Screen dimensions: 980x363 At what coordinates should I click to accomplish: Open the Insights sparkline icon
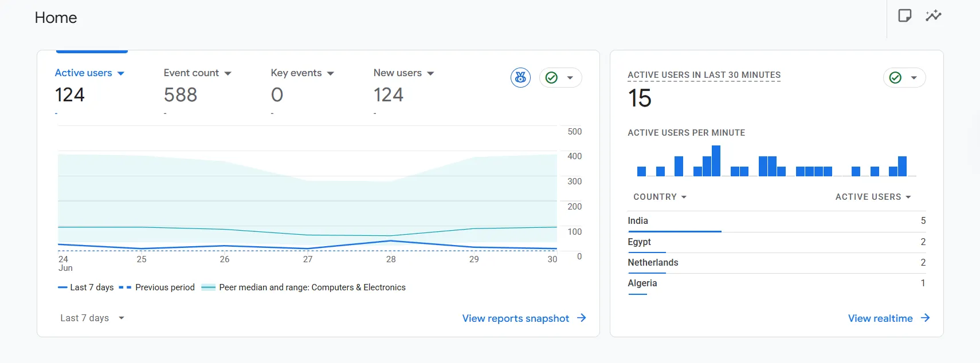(x=934, y=15)
